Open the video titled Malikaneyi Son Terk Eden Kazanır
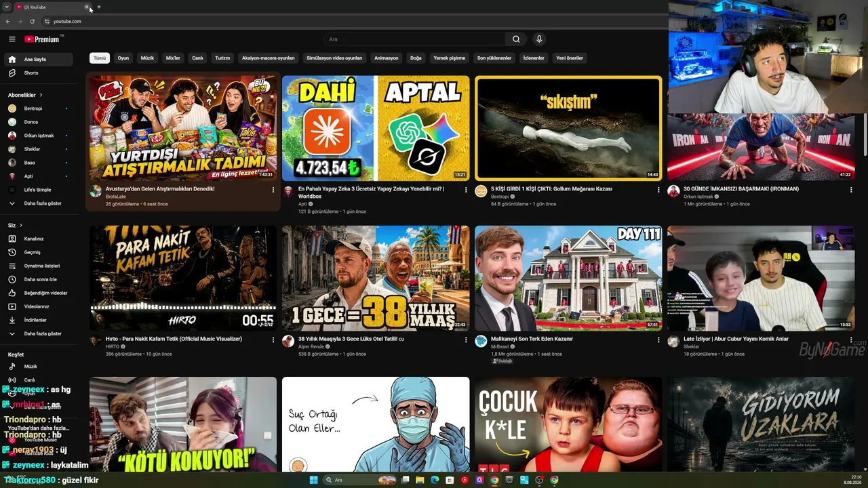This screenshot has height=488, width=868. tap(532, 339)
